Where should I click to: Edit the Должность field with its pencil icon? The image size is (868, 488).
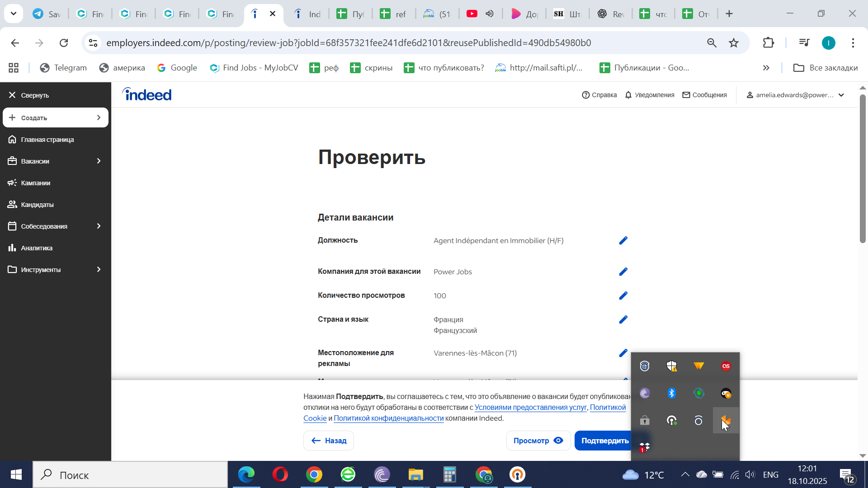coord(623,240)
